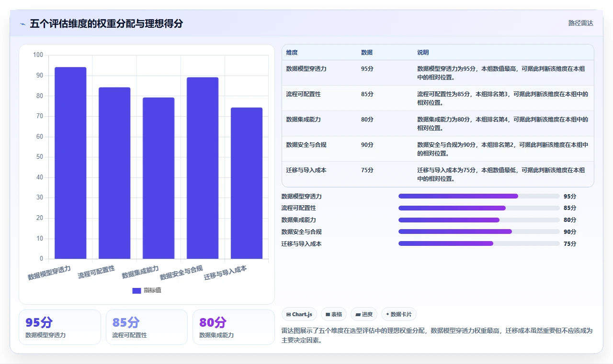Select the 迁移与导入成本 table row name
Screen dimensions: 613x364
[x=306, y=170]
